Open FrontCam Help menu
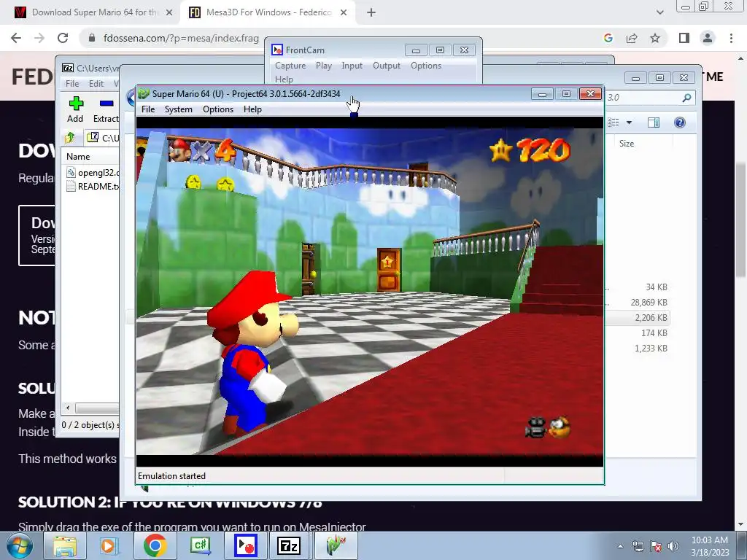747x560 pixels. click(x=284, y=79)
